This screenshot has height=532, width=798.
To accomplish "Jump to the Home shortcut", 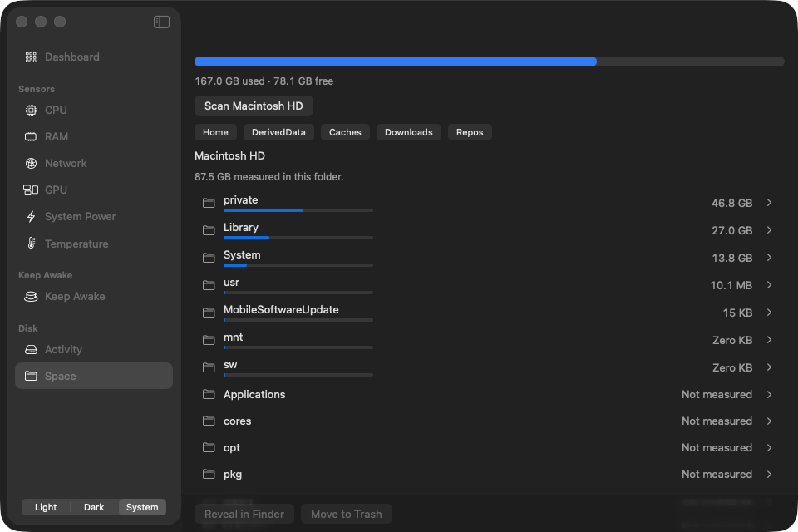I will pos(215,132).
